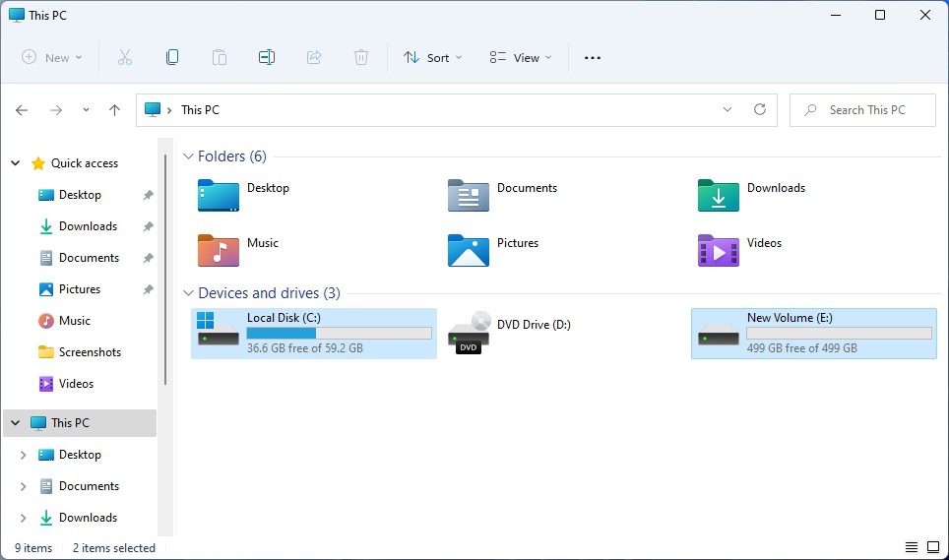The width and height of the screenshot is (949, 560).
Task: Expand Downloads under This PC
Action: tap(23, 518)
